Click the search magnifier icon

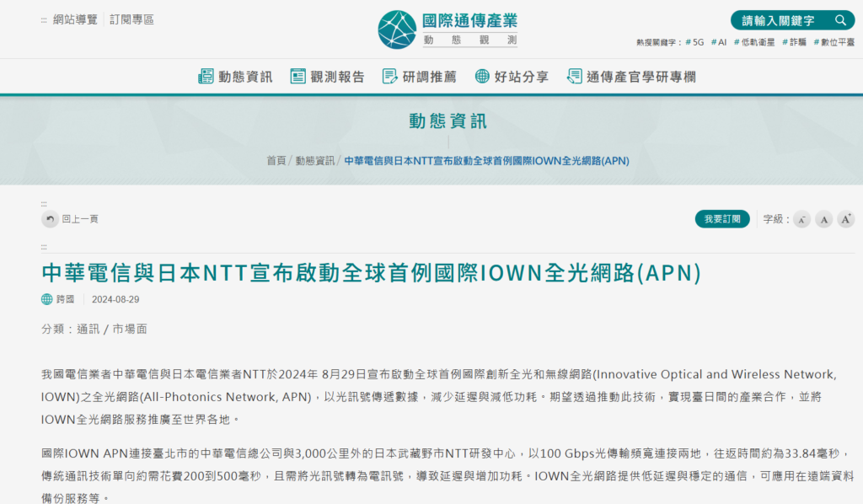[x=840, y=20]
